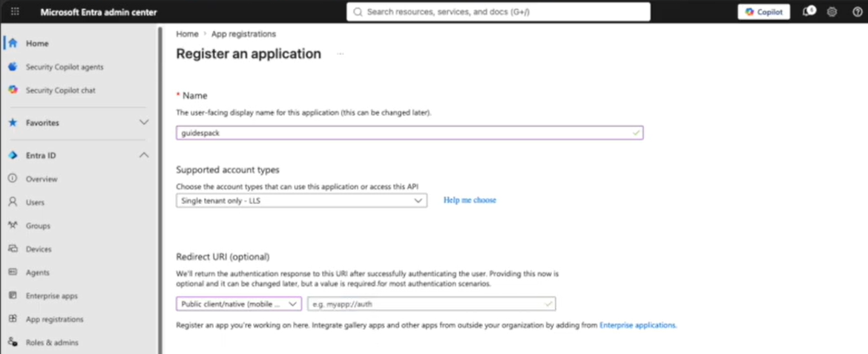Collapse the Entra ID section chevron

144,156
